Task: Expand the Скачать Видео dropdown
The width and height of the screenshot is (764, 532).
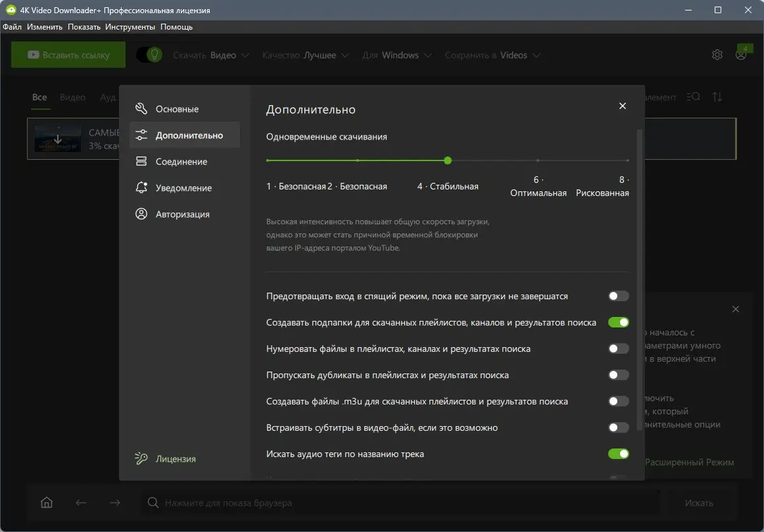Action: pos(211,55)
